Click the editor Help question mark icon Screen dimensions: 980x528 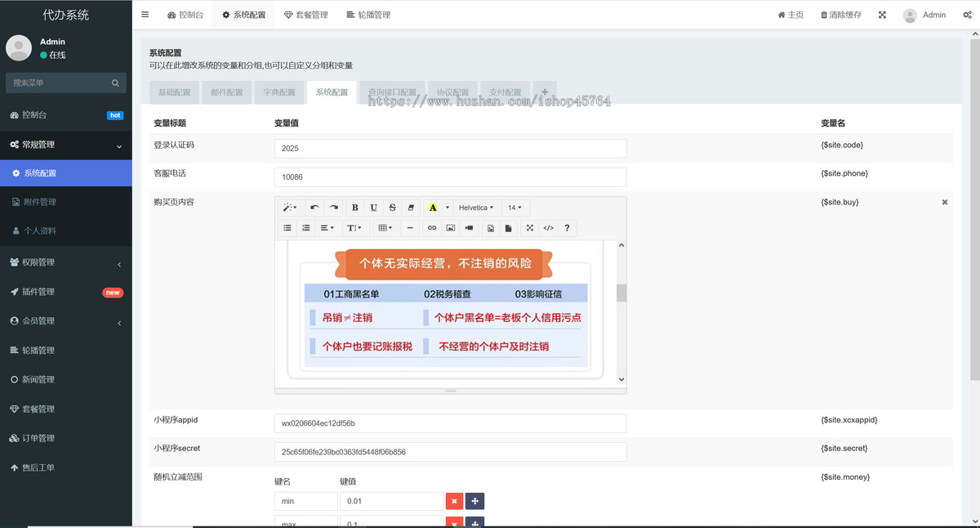(567, 227)
